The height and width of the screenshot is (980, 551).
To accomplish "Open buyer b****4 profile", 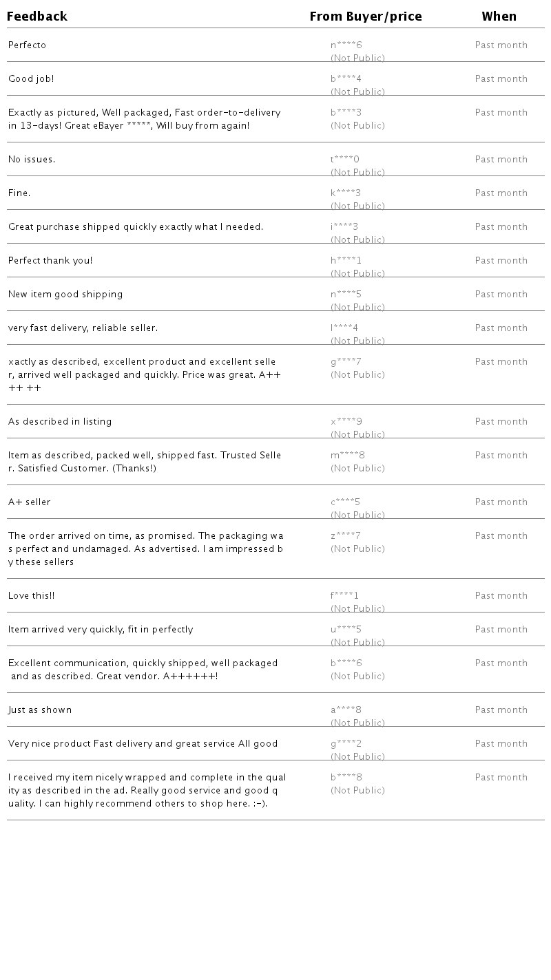I will [346, 79].
